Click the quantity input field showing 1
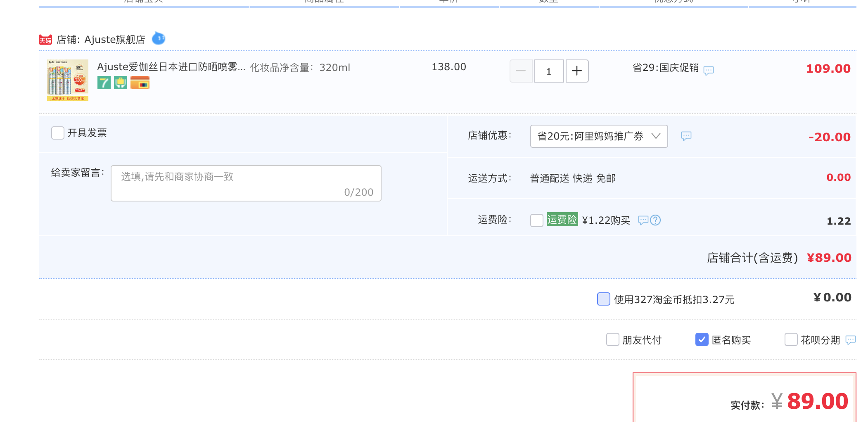868x422 pixels. tap(549, 71)
